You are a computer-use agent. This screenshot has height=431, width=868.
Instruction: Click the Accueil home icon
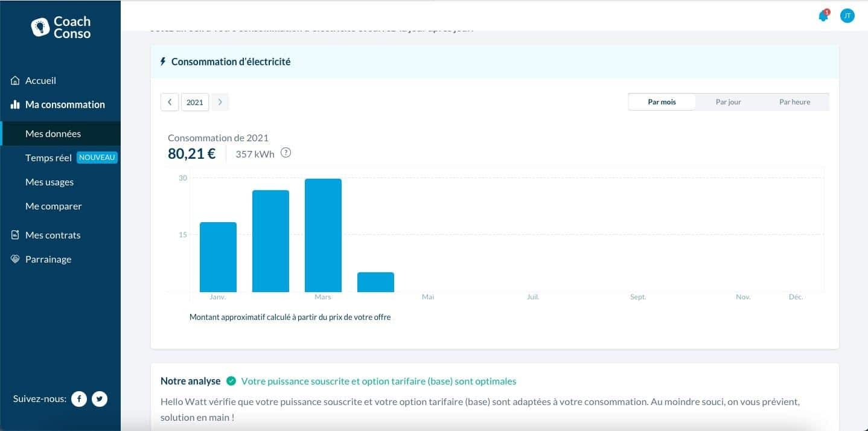[16, 81]
